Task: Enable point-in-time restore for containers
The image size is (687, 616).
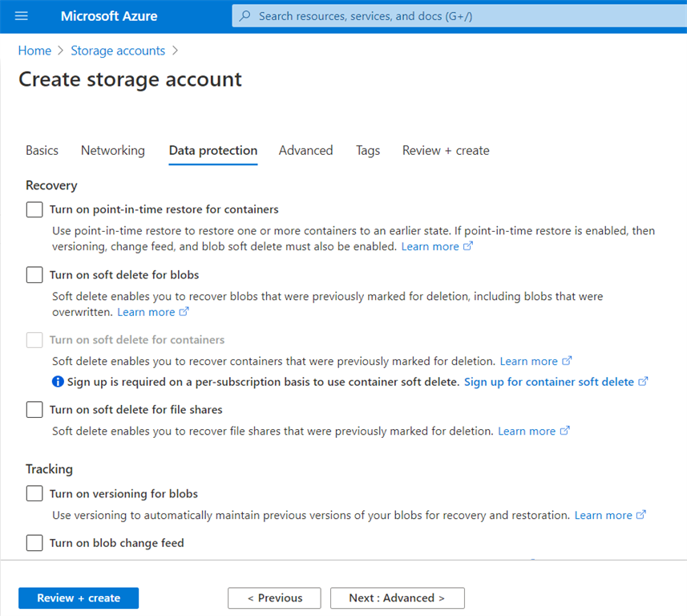Action: click(34, 209)
